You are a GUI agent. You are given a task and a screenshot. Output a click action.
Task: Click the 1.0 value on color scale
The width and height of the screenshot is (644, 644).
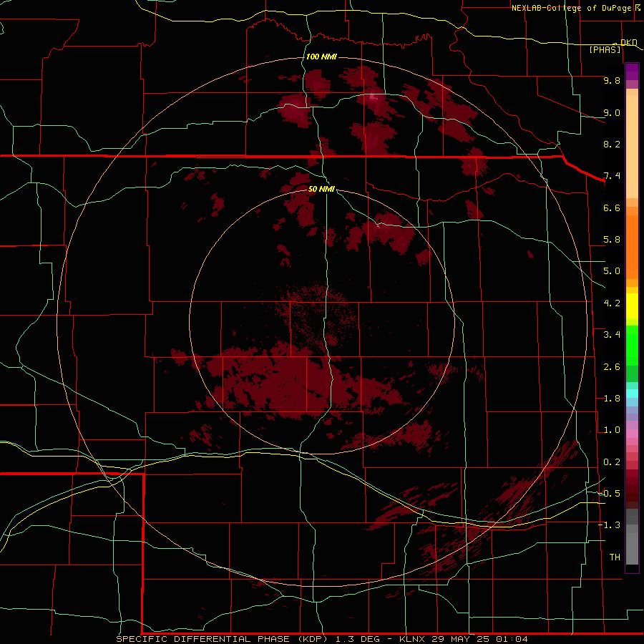[612, 430]
